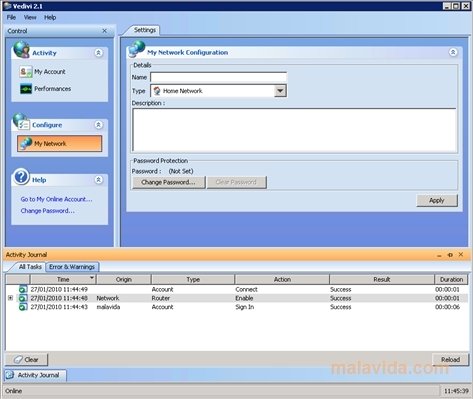The image size is (473, 399).
Task: Select the Settings tab
Action: (x=145, y=30)
